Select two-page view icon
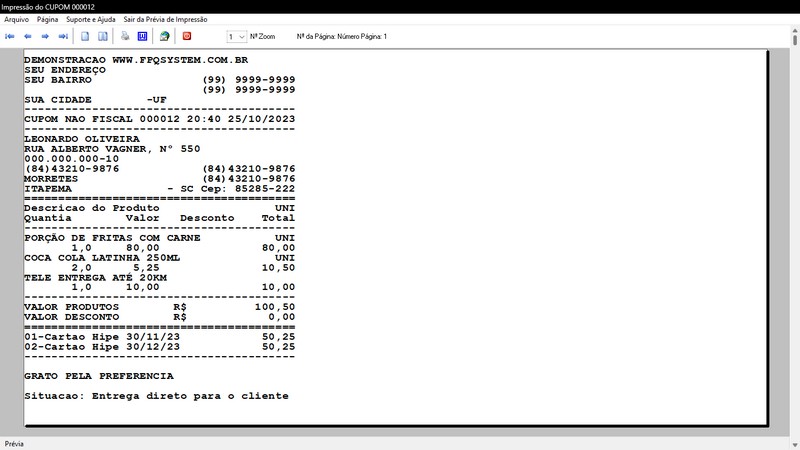The width and height of the screenshot is (800, 450). coord(103,36)
